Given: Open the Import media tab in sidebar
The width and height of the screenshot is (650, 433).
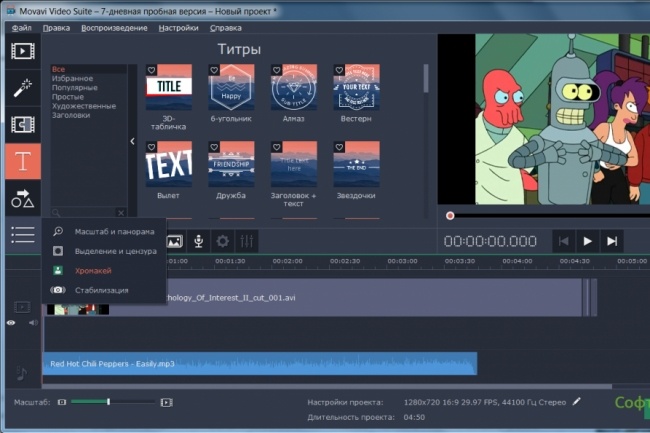Looking at the screenshot, I should point(23,51).
